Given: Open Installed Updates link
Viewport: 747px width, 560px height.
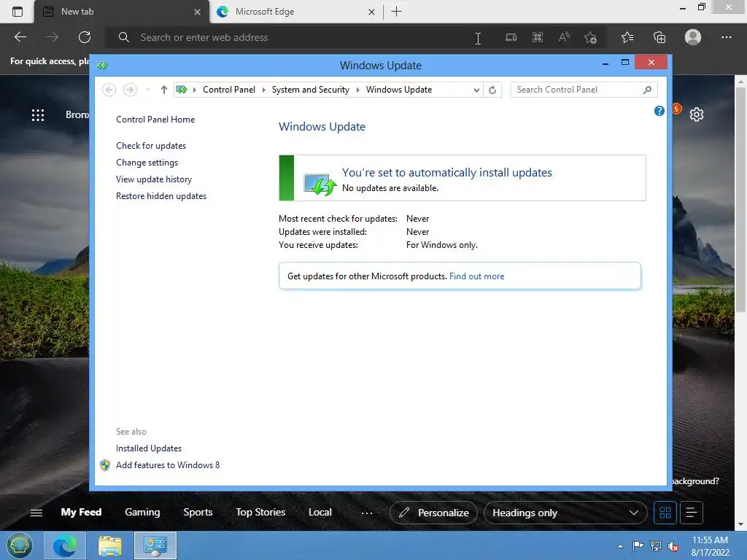Looking at the screenshot, I should click(x=149, y=448).
